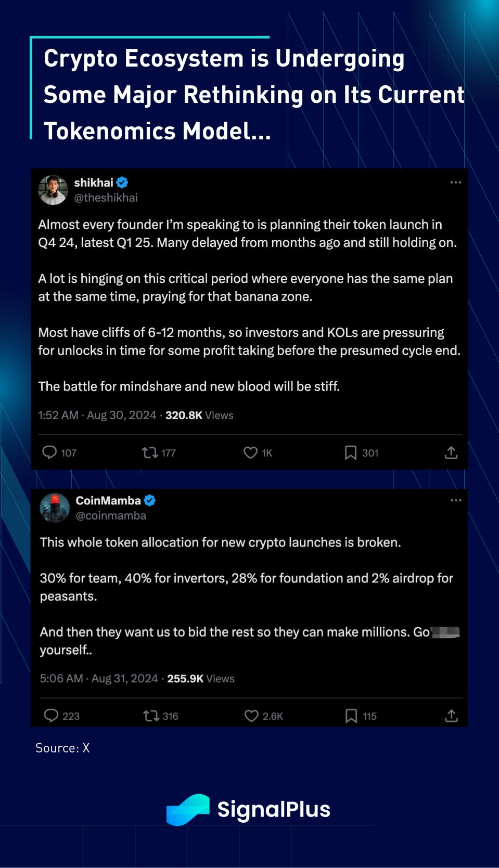This screenshot has width=499, height=868.
Task: Click the reply icon on shikhai's tweet
Action: click(x=49, y=452)
